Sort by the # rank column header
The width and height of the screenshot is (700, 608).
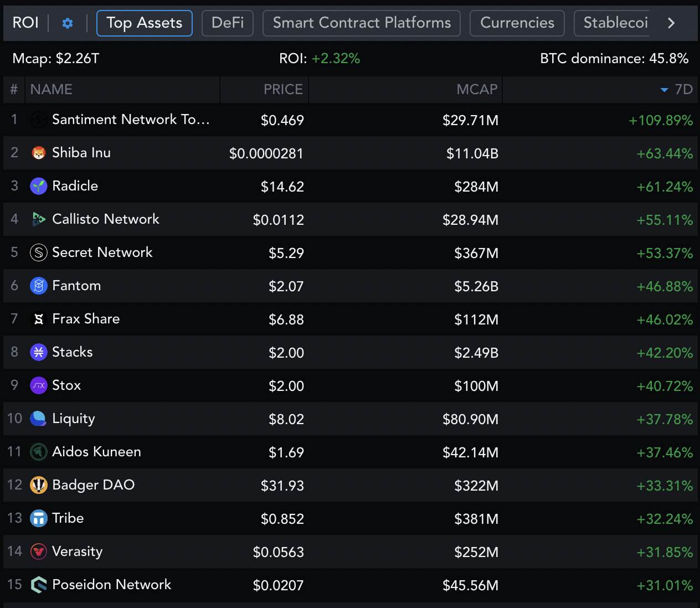14,90
